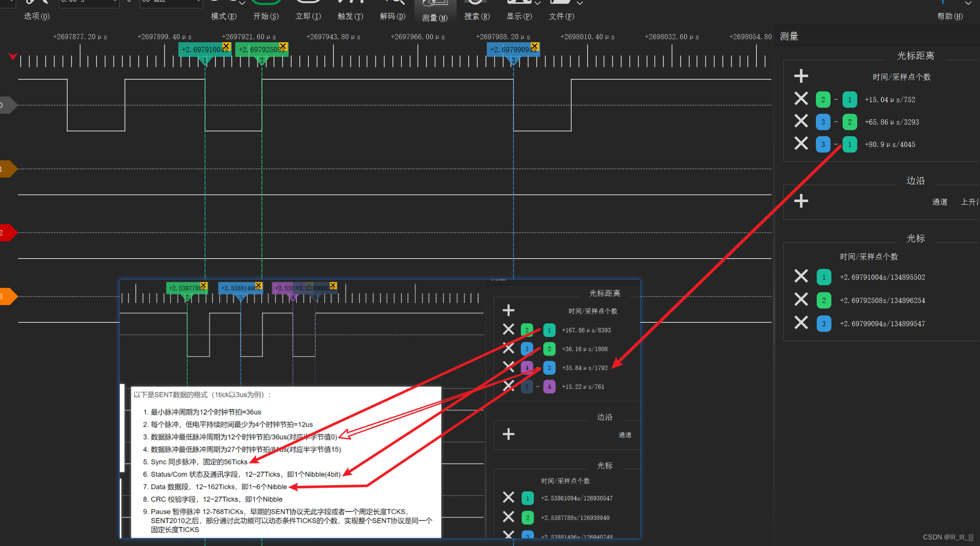
Task: Add a new cursor distance with plus icon
Action: [x=801, y=76]
